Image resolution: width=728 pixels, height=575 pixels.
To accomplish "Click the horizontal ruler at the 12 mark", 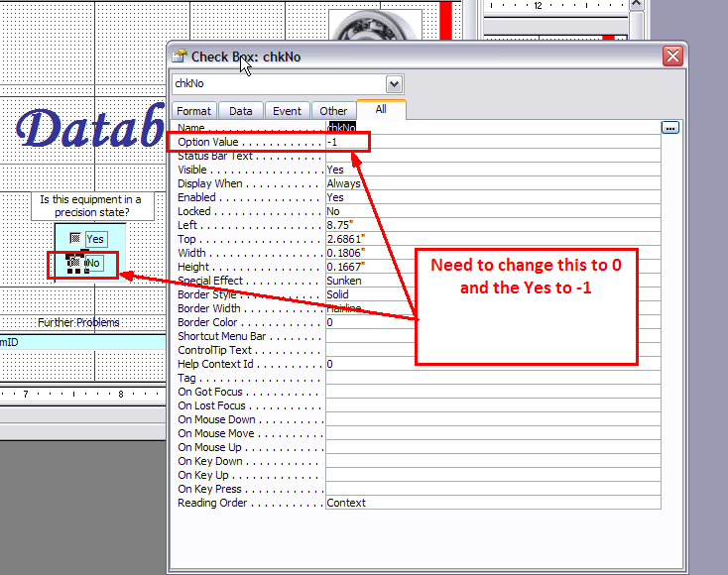I will [538, 6].
